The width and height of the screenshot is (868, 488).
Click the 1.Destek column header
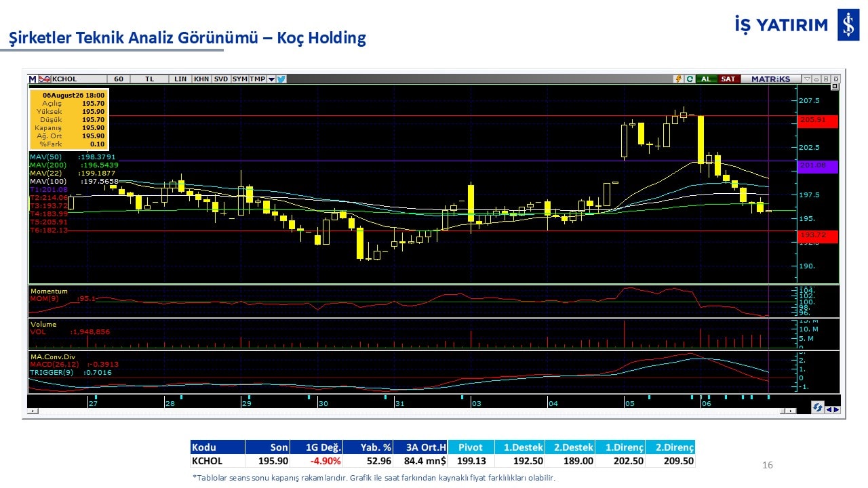click(519, 447)
